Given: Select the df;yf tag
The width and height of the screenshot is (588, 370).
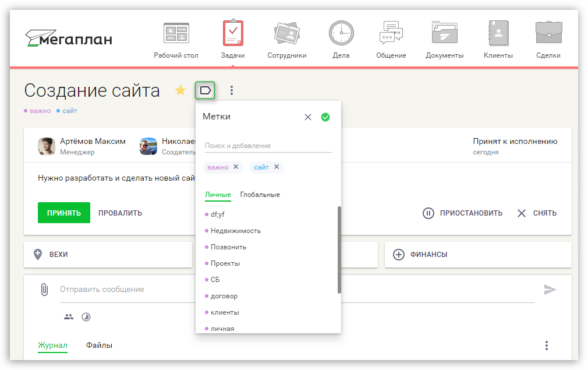Looking at the screenshot, I should [x=214, y=214].
